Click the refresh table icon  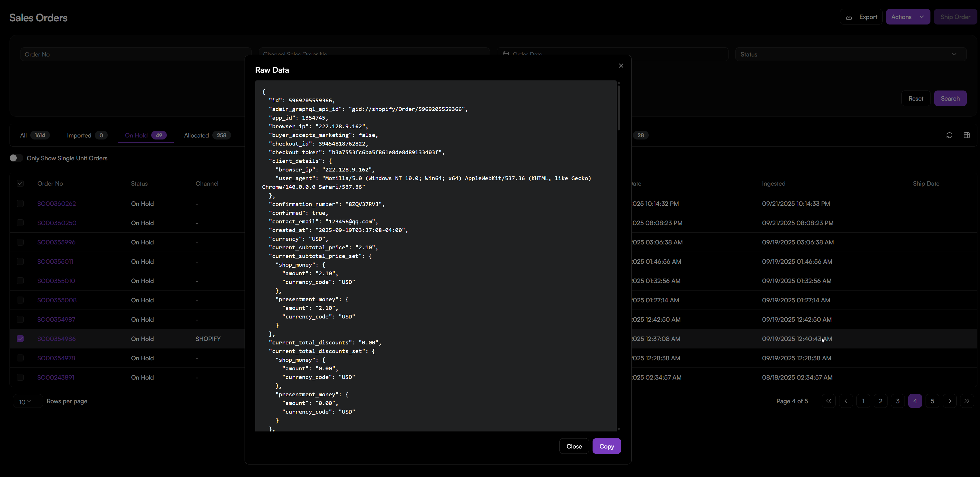coord(949,135)
